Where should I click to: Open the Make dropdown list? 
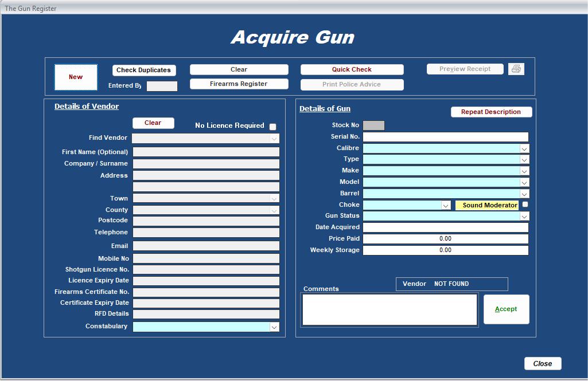(523, 171)
